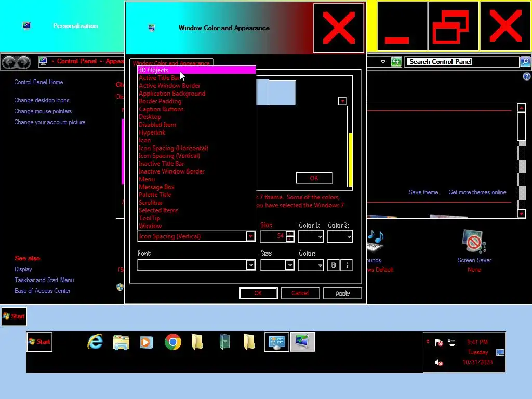Select Window at bottom of item list
This screenshot has height=399, width=532.
click(x=196, y=226)
